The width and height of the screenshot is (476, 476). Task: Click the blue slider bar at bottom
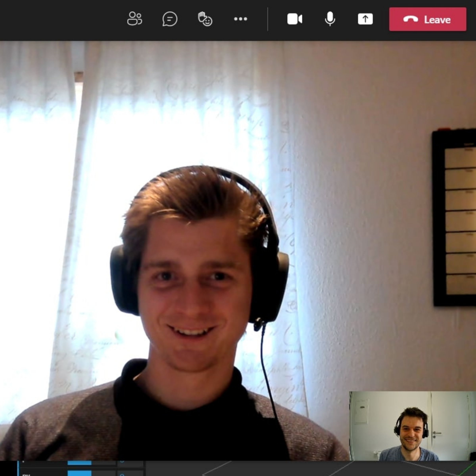(79, 463)
